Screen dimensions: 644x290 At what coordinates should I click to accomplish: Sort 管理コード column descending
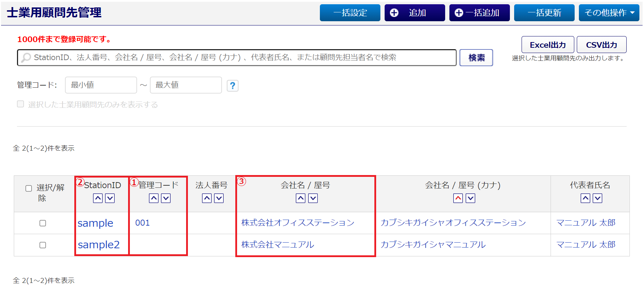click(166, 198)
